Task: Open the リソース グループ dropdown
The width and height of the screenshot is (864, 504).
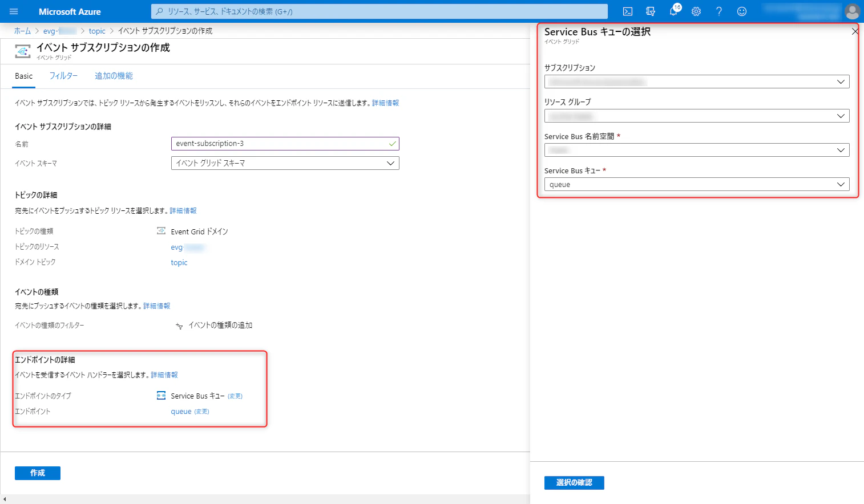Action: click(697, 116)
